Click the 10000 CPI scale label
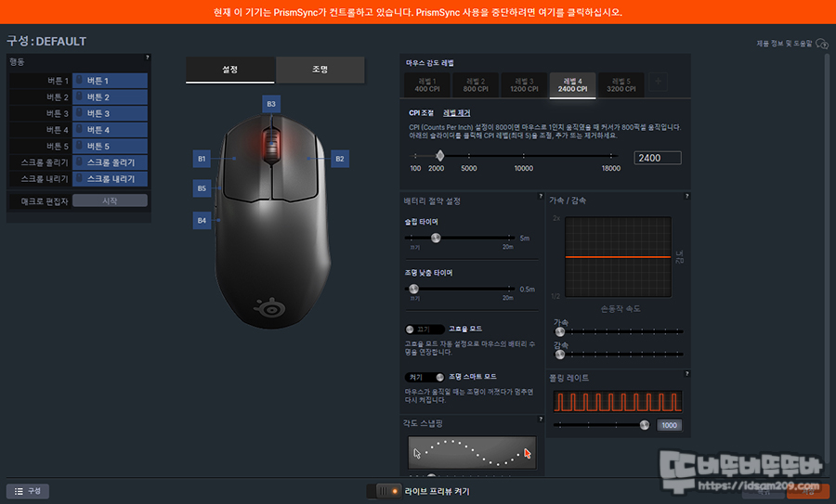Image resolution: width=836 pixels, height=504 pixels. point(524,168)
